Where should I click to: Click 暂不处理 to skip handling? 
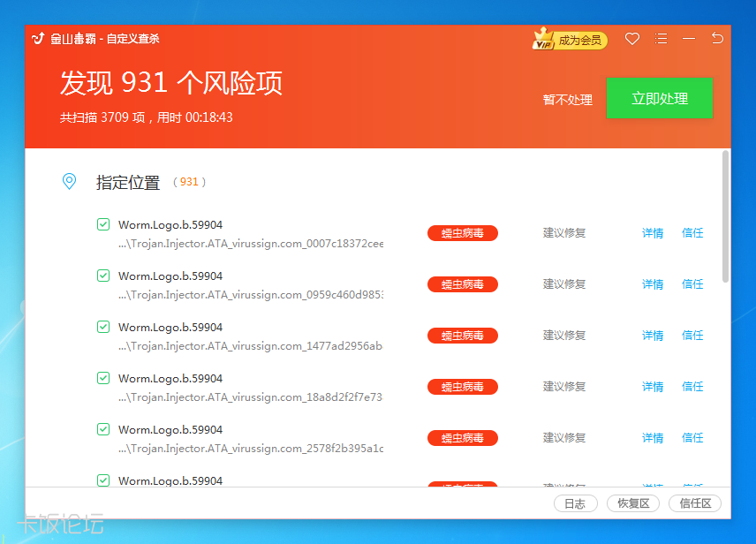point(567,100)
